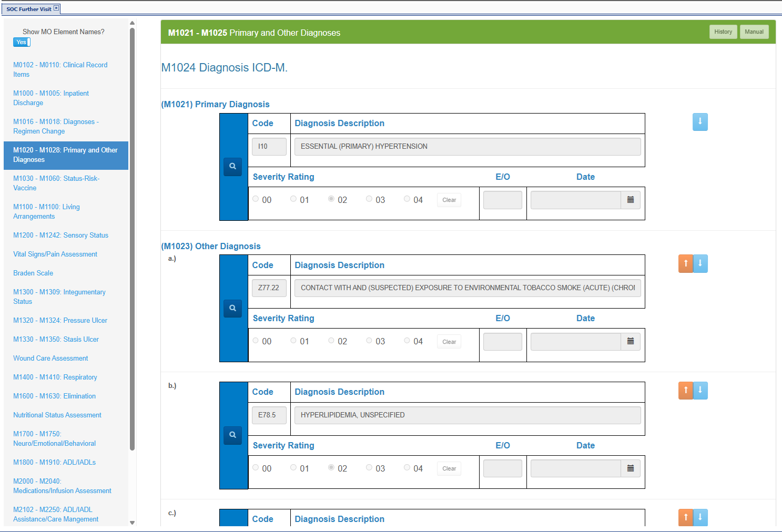Click search icon for Primary Diagnosis code
The height and width of the screenshot is (532, 782).
[232, 167]
